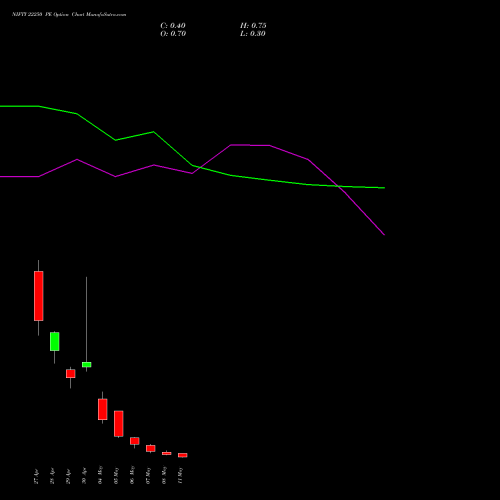The image size is (500, 500).
Task: Select the green candle above 30 Apr
Action: click(x=87, y=365)
